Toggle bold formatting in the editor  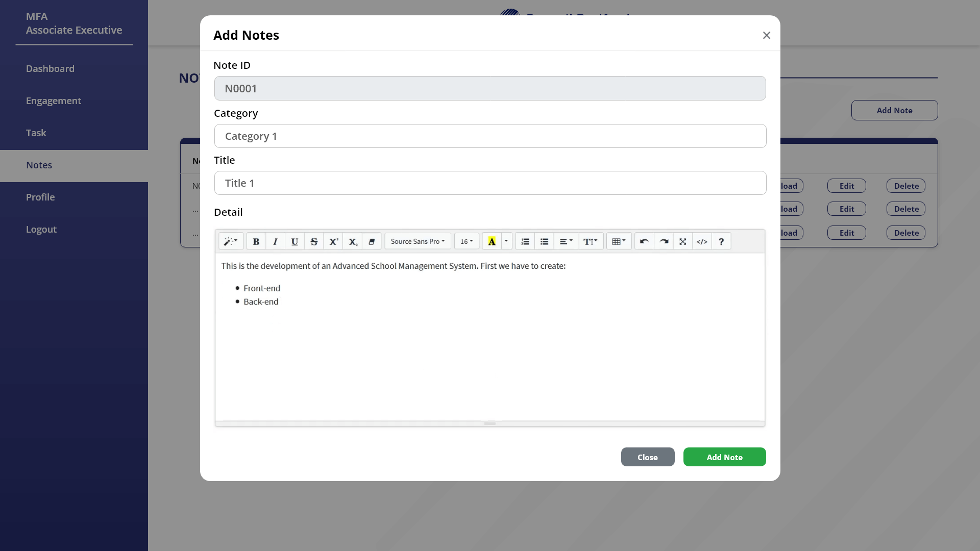click(256, 241)
